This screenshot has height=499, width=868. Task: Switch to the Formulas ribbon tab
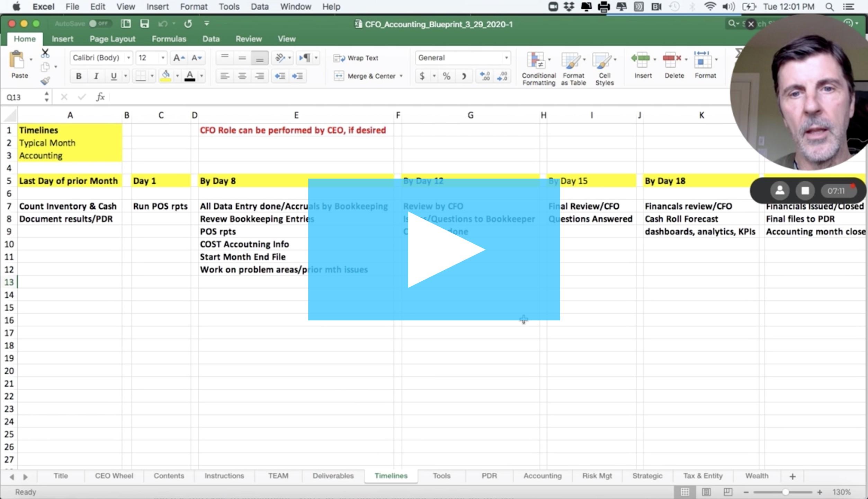click(169, 39)
